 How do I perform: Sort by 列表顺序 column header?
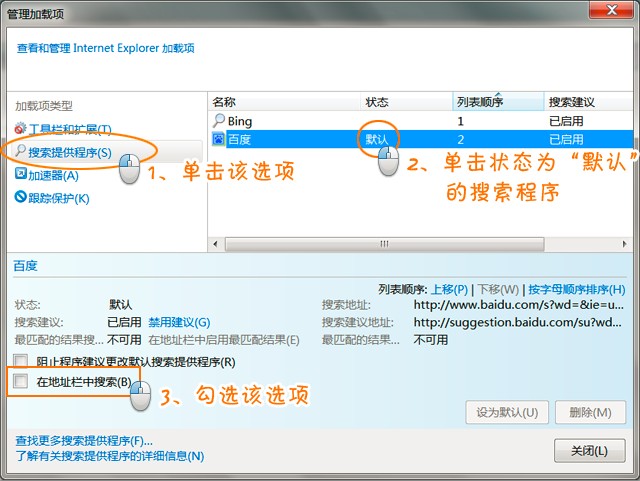click(497, 102)
